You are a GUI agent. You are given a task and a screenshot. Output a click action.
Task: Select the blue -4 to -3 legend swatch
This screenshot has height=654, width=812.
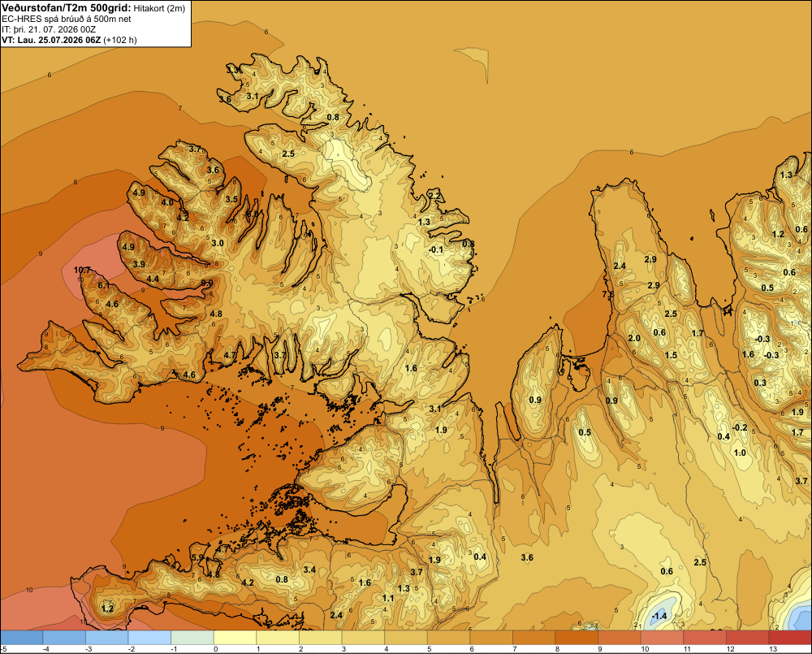coord(64,638)
